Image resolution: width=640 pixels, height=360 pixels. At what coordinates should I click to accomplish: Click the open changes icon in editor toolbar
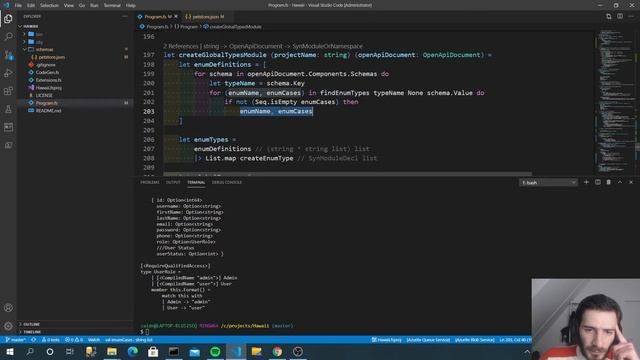[609, 16]
